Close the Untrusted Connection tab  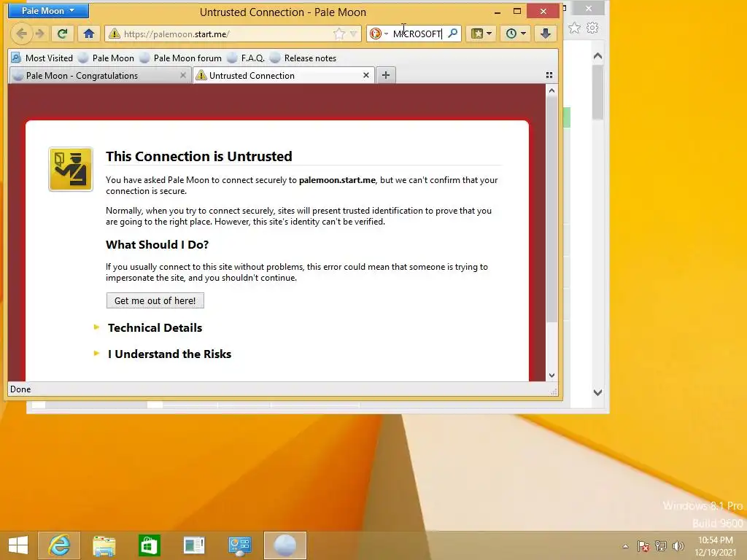point(366,75)
